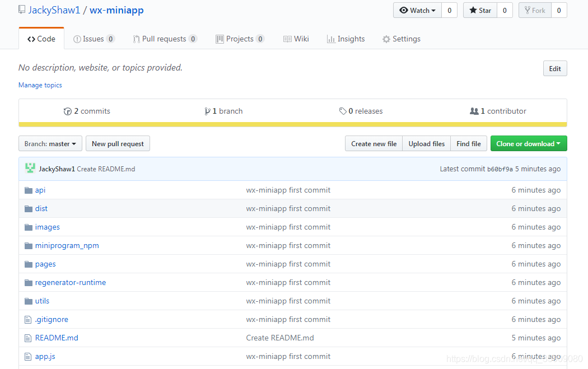Star the wx-miniapp repository

tap(480, 11)
